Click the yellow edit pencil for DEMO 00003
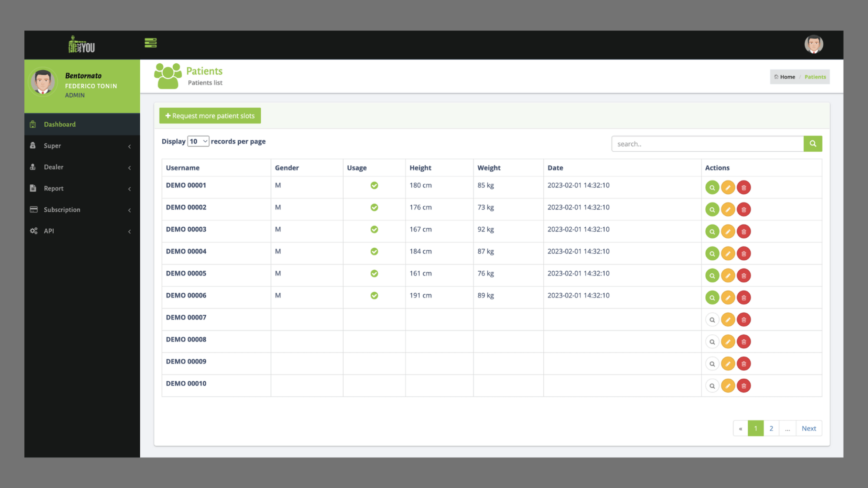The height and width of the screenshot is (488, 868). tap(728, 232)
